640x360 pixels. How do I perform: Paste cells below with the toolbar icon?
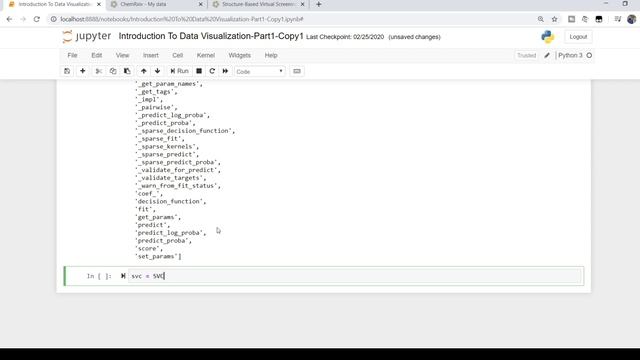127,71
